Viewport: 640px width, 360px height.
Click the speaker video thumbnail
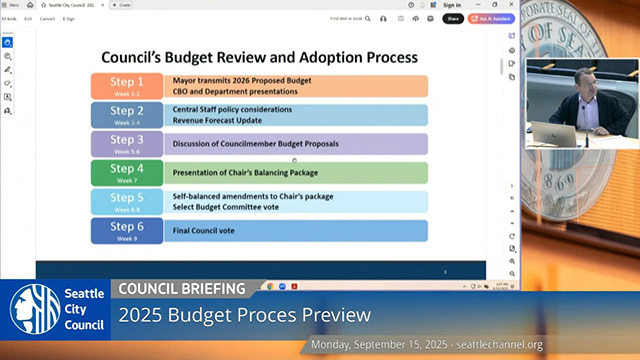pyautogui.click(x=582, y=104)
